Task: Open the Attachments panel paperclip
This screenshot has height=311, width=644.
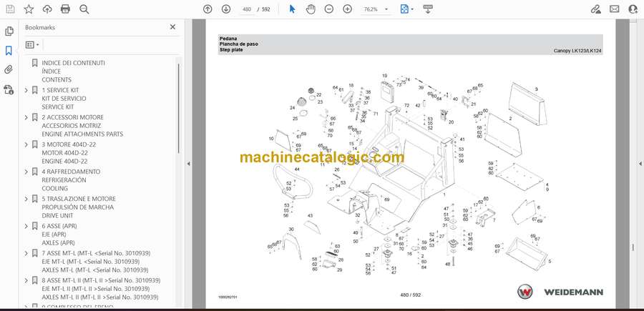Action: 9,70
